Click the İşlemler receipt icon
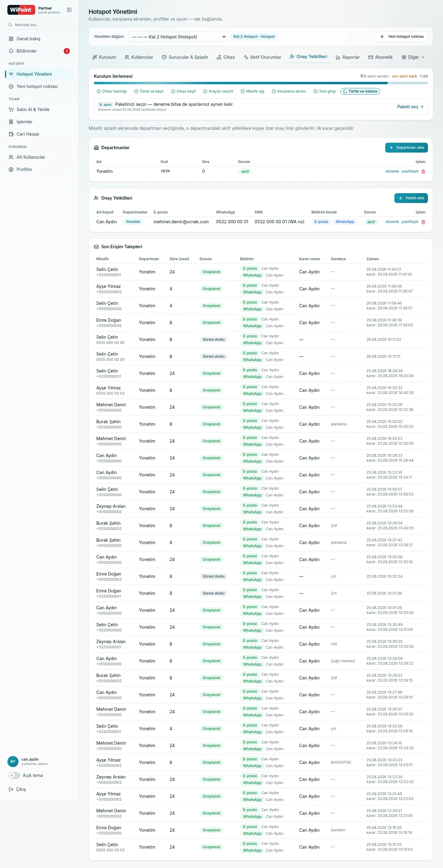The width and height of the screenshot is (443, 868). pyautogui.click(x=11, y=121)
